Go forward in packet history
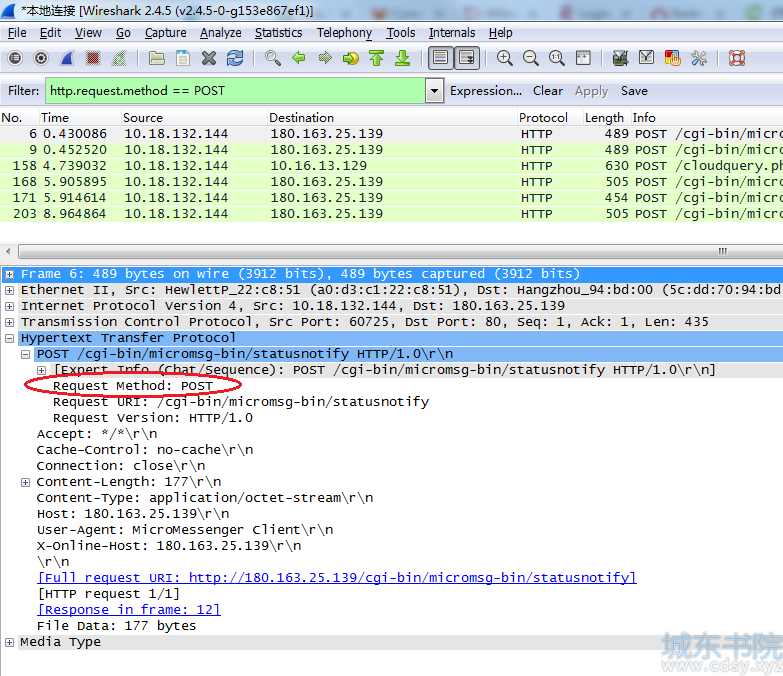The width and height of the screenshot is (783, 676). (325, 58)
